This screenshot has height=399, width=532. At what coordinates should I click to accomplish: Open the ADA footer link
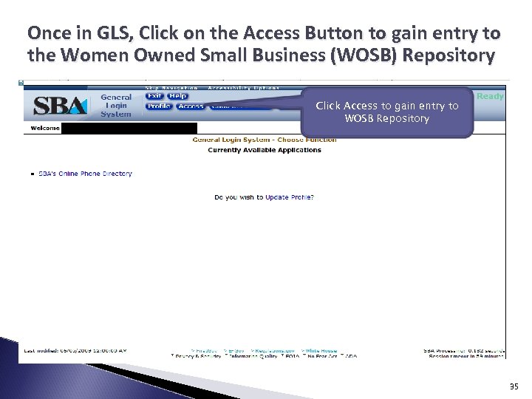coord(351,356)
